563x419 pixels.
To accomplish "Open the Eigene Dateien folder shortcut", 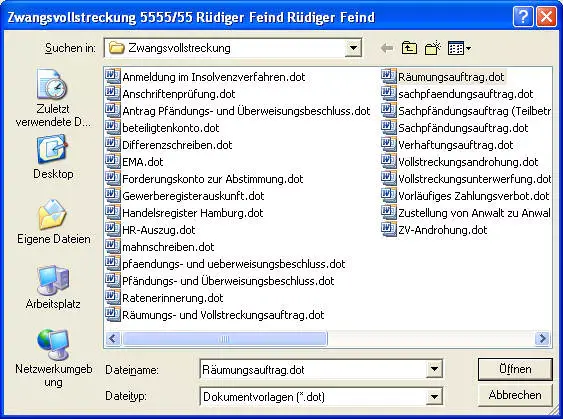I will (53, 222).
